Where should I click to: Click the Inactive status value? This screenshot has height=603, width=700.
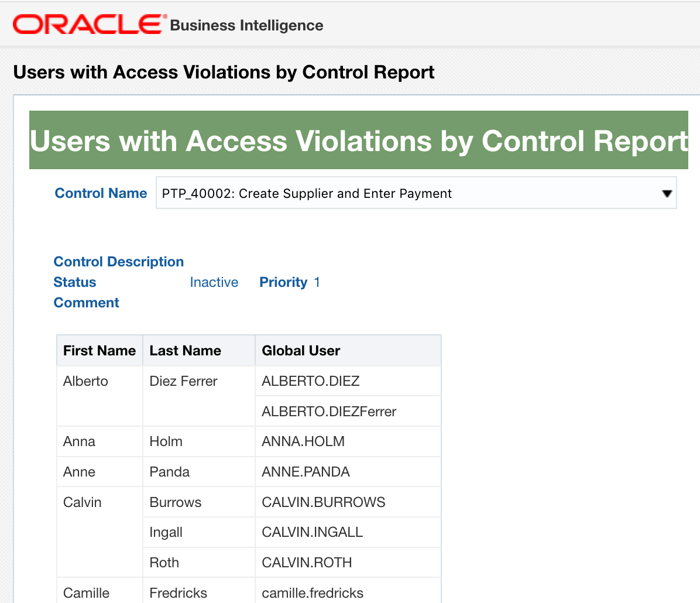coord(214,282)
